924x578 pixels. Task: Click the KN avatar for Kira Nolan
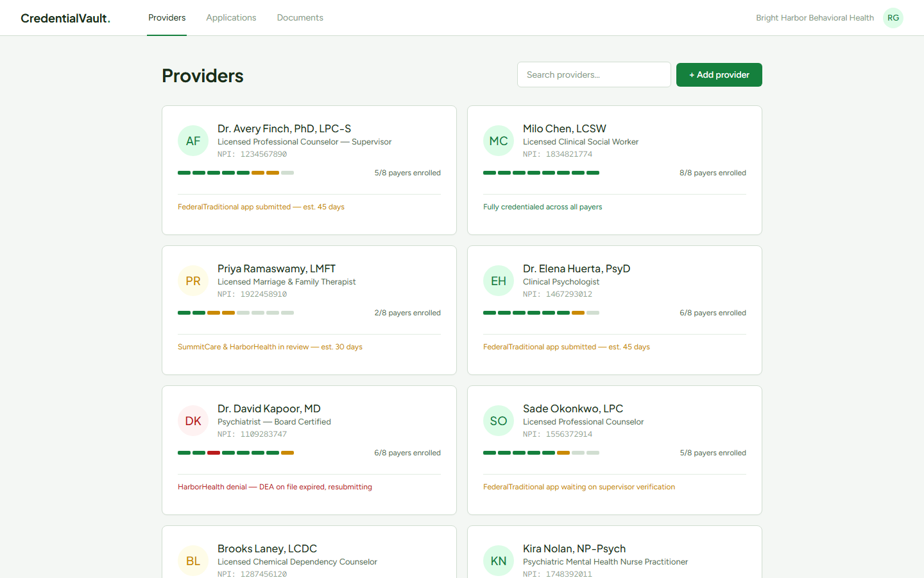[x=499, y=561]
